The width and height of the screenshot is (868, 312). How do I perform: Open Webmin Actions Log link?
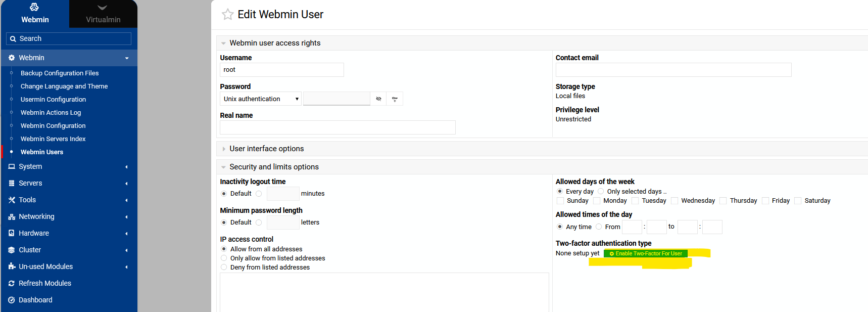point(51,112)
